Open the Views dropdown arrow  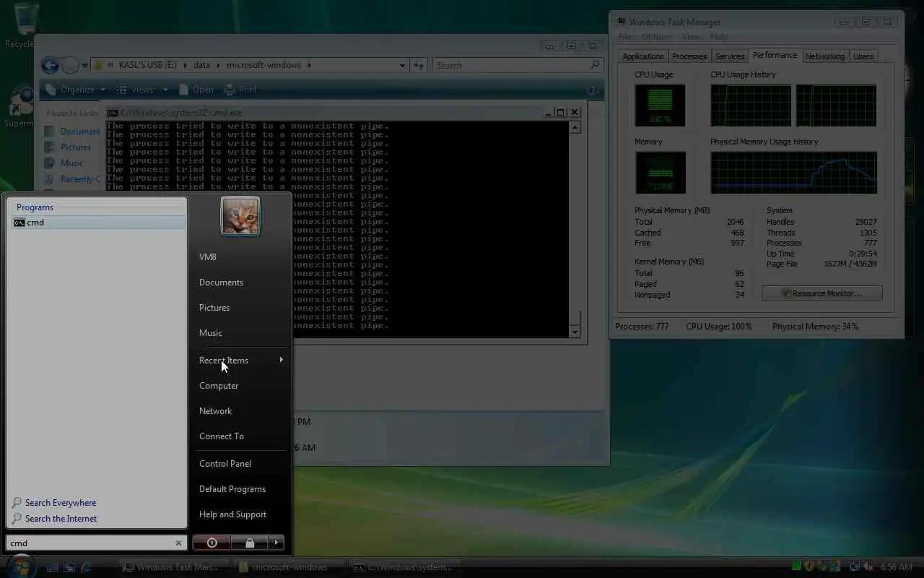click(165, 90)
